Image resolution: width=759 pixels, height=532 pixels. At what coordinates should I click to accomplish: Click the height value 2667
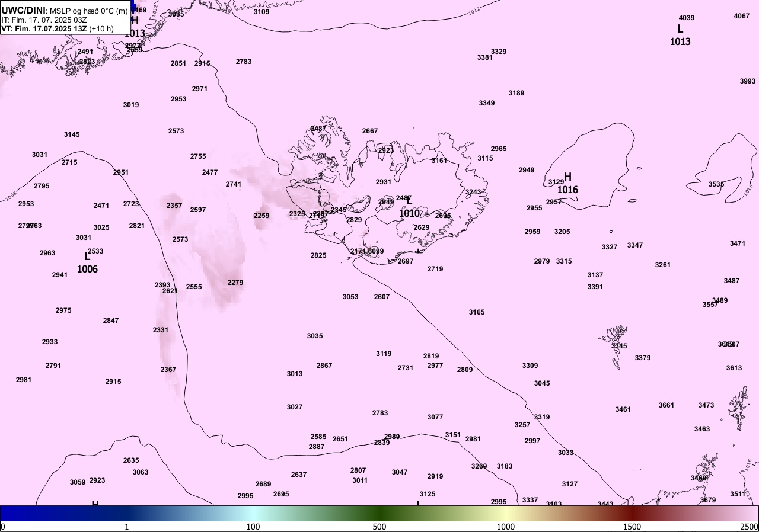pyautogui.click(x=370, y=131)
